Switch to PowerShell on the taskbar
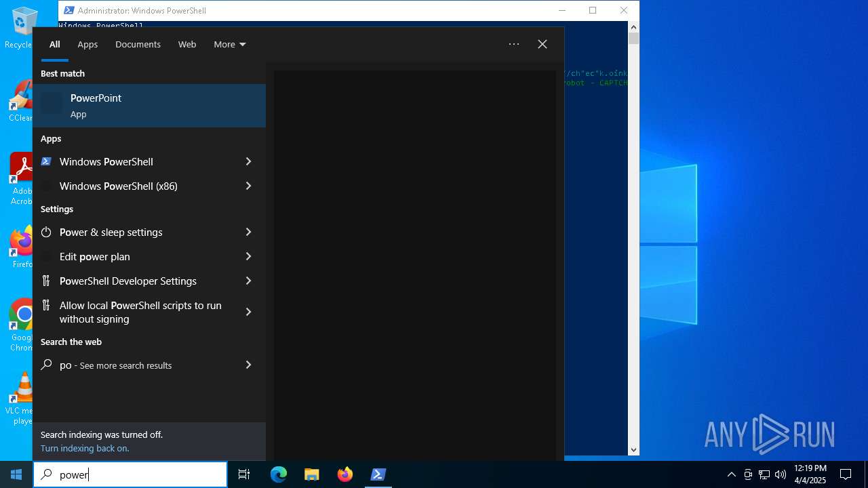 pos(378,474)
